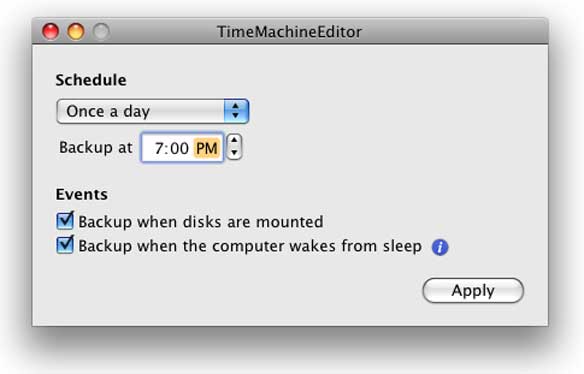Click the Apply button
This screenshot has height=374, width=584.
pos(473,291)
